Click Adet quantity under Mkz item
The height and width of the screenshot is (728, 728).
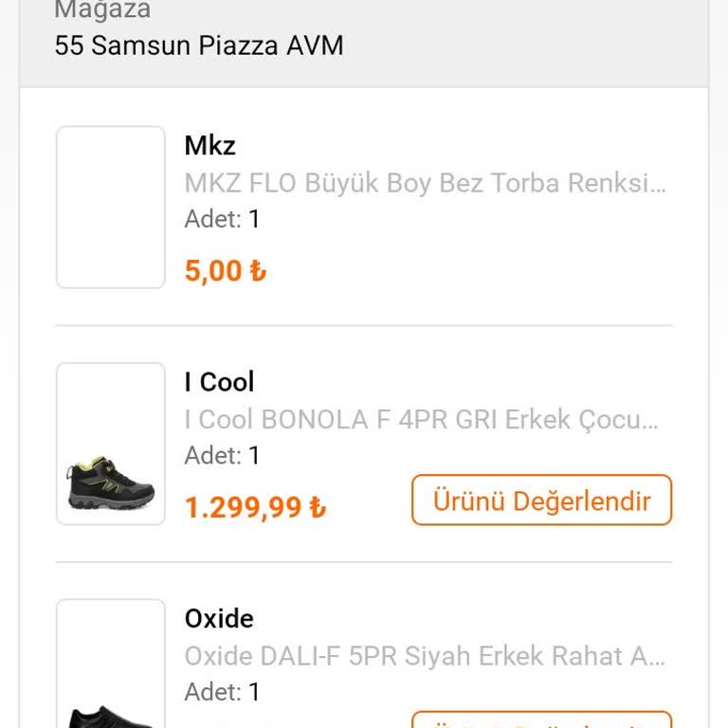pyautogui.click(x=222, y=219)
